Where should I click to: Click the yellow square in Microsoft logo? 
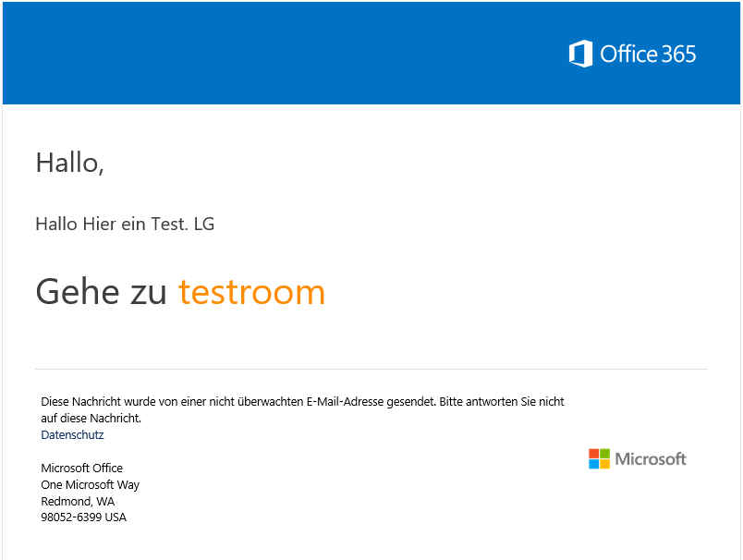[604, 464]
